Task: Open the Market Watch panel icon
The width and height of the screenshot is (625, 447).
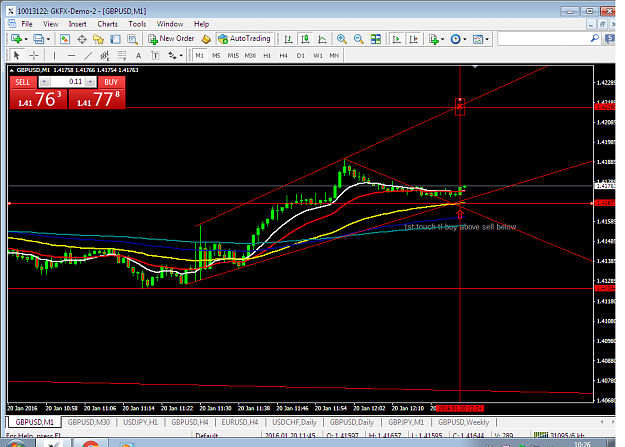Action: (65, 39)
